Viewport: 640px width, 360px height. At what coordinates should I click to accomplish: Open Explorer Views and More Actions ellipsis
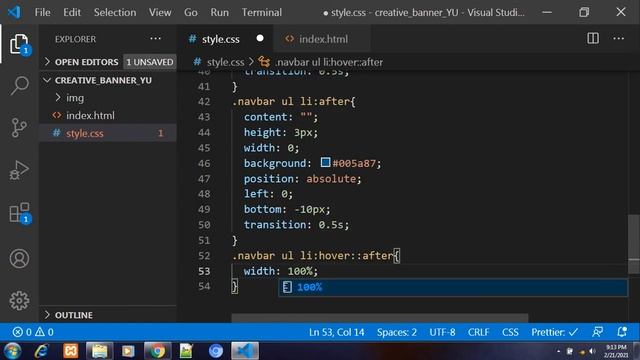(156, 39)
